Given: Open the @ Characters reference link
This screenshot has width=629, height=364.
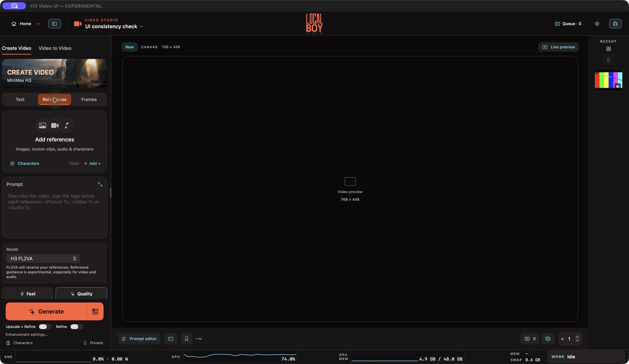Looking at the screenshot, I should pyautogui.click(x=25, y=163).
